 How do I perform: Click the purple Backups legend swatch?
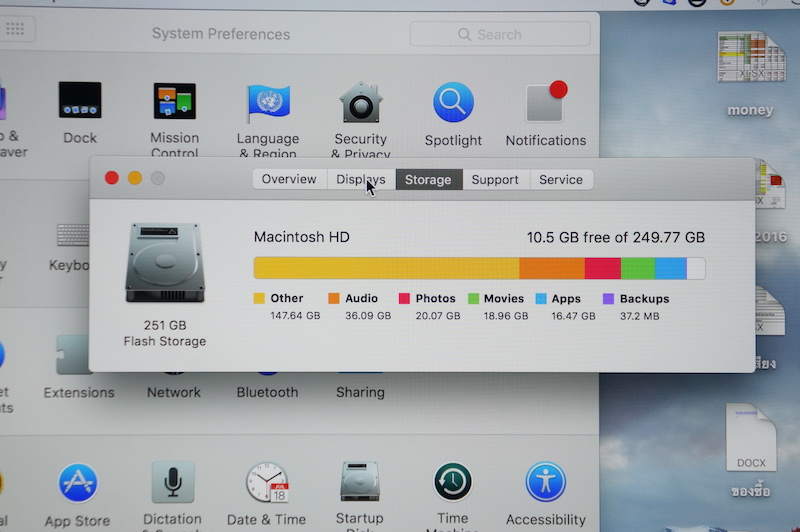click(x=608, y=299)
